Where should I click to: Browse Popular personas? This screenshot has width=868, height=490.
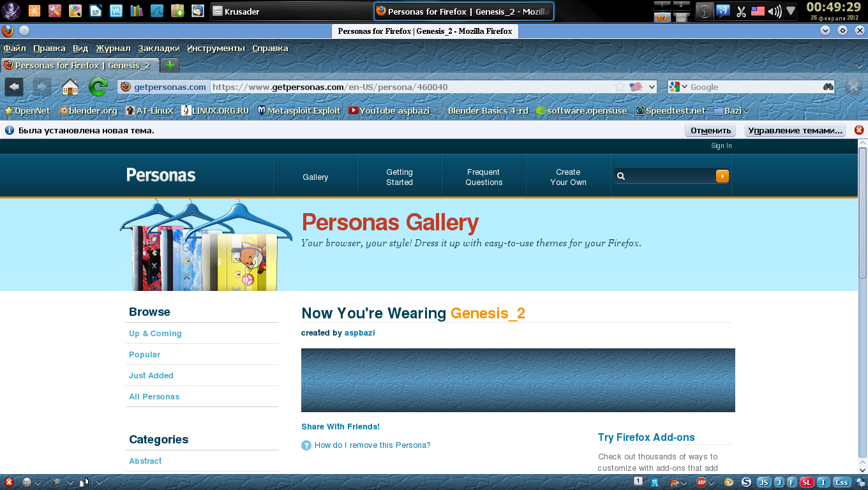(144, 355)
